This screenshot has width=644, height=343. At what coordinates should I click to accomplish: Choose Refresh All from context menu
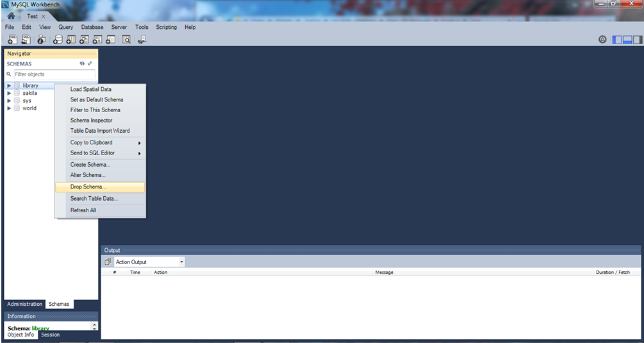coord(100,210)
